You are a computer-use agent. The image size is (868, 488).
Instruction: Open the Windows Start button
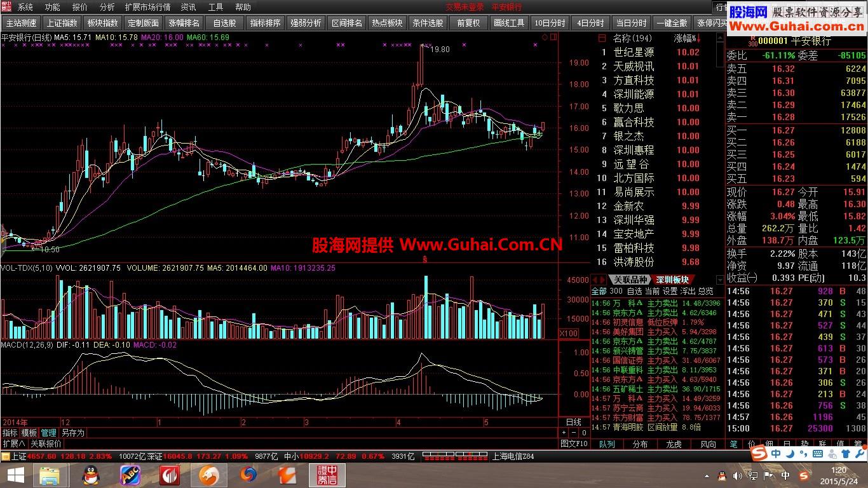coord(15,475)
